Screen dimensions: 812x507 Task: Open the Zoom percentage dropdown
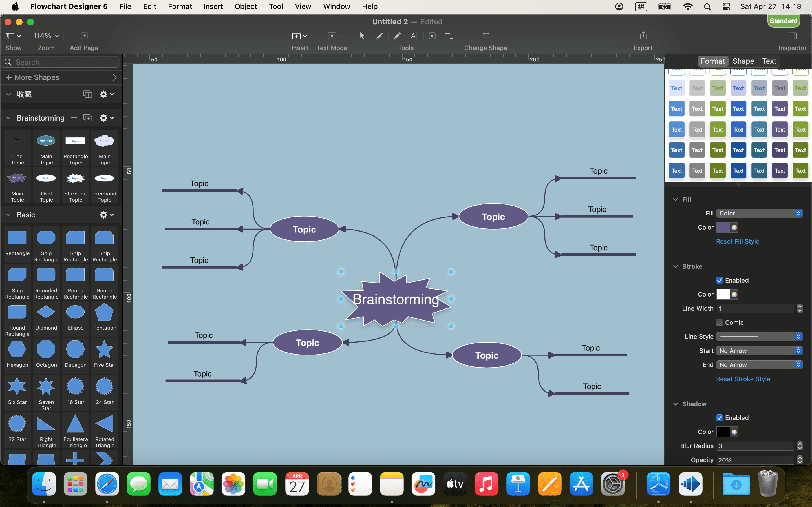[46, 36]
